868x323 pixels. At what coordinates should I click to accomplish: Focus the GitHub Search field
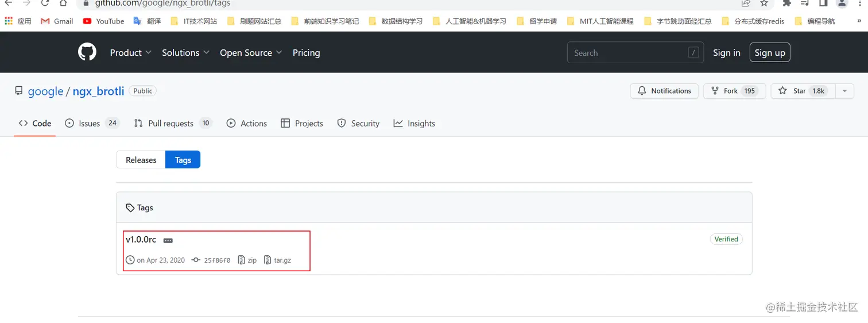pos(635,53)
